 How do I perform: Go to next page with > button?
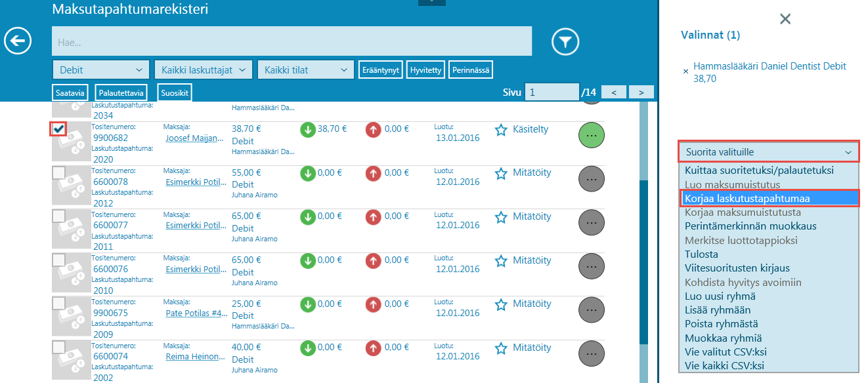641,93
